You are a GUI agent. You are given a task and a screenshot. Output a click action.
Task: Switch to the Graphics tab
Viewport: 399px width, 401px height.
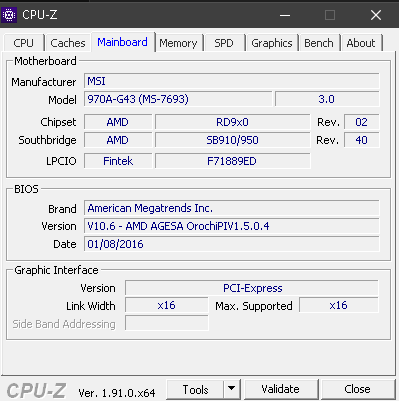272,43
